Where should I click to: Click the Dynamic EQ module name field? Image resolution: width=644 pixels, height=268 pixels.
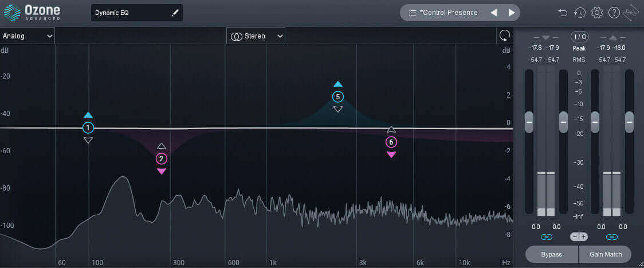point(137,13)
